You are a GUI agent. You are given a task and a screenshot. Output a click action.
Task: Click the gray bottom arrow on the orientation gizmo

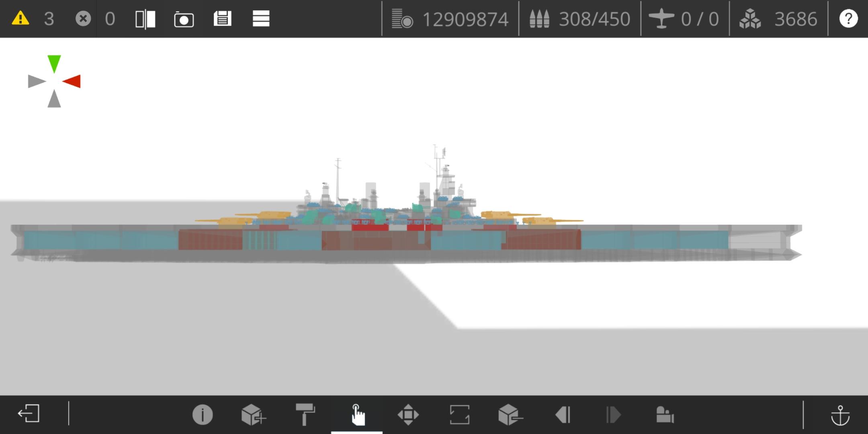pos(54,98)
